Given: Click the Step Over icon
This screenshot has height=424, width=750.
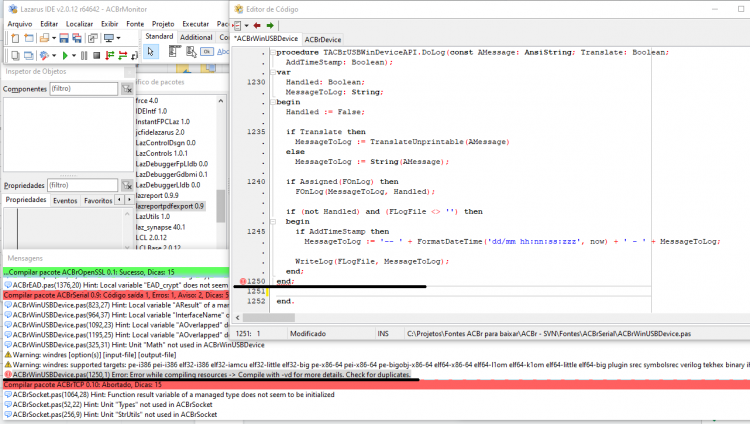Looking at the screenshot, I should (x=122, y=56).
